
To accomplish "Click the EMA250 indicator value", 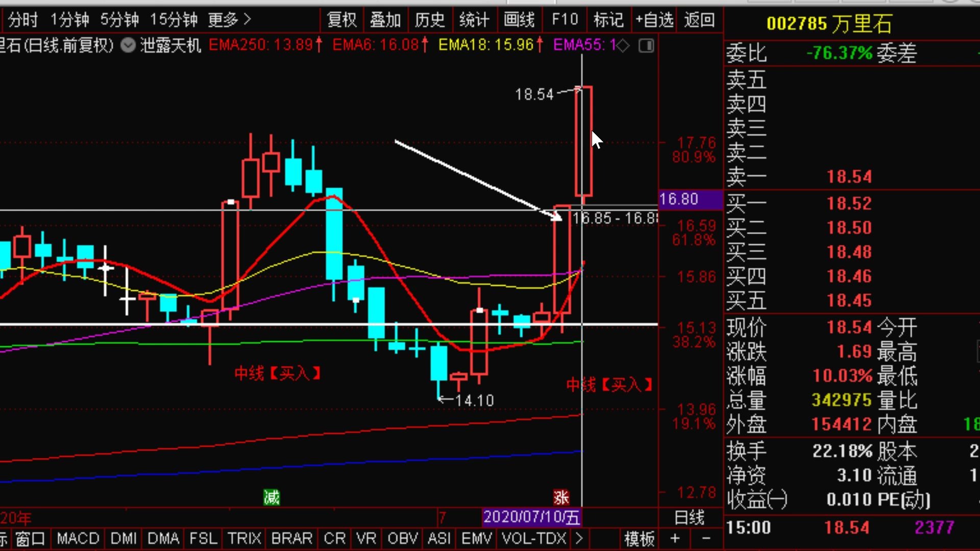I will [265, 45].
